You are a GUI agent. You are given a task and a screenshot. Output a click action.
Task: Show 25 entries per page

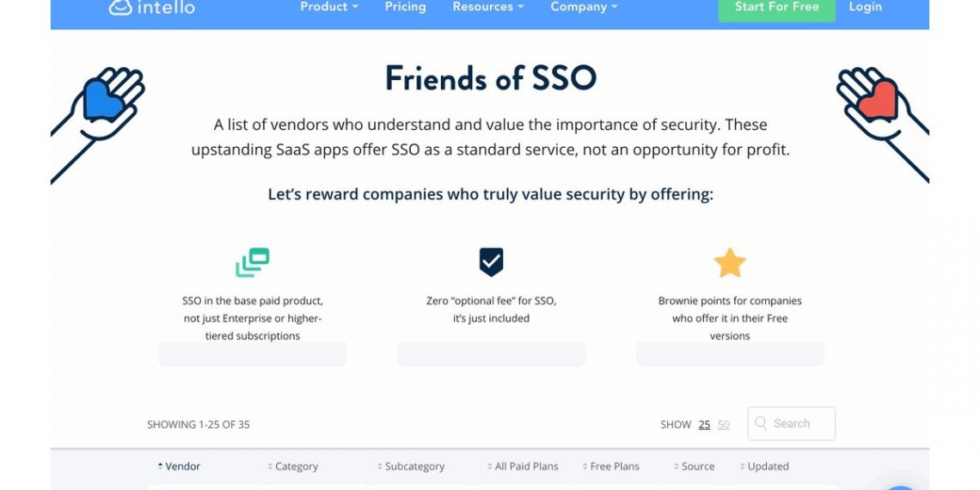pos(704,425)
